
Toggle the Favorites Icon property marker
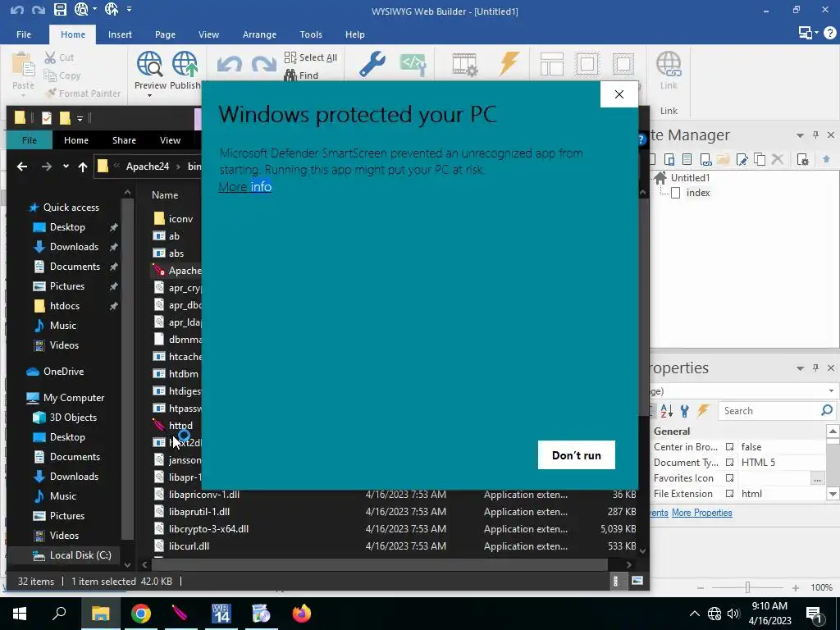click(729, 478)
